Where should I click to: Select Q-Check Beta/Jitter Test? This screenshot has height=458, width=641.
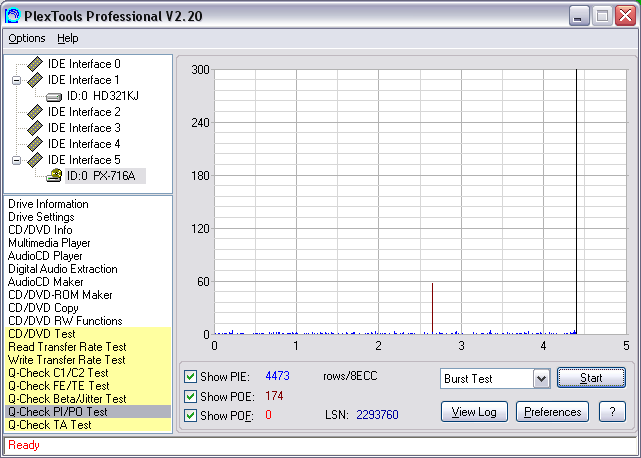(88, 399)
